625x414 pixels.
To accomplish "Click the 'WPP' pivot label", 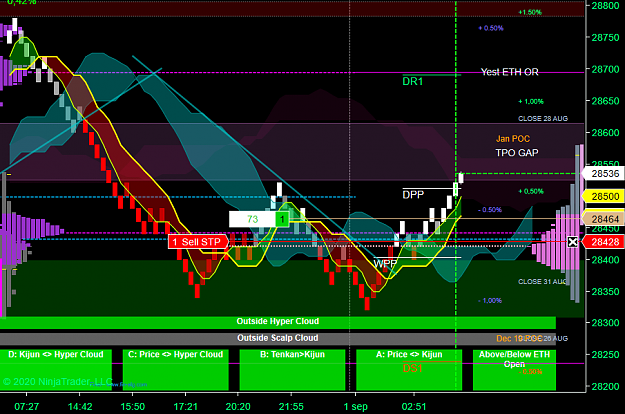I will click(x=385, y=264).
